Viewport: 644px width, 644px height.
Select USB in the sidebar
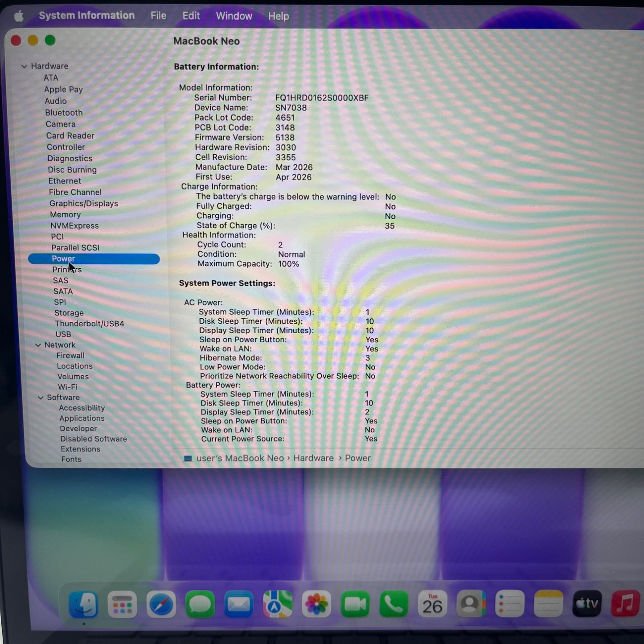click(63, 335)
